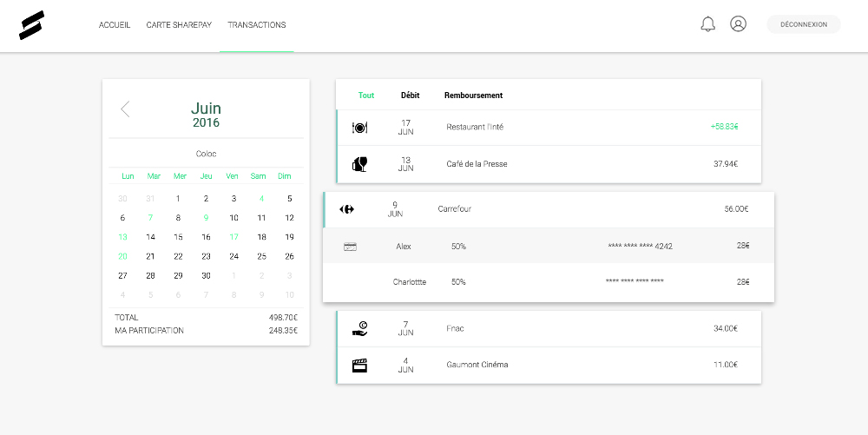
Task: Click Alex's 50% share
Action: click(458, 247)
